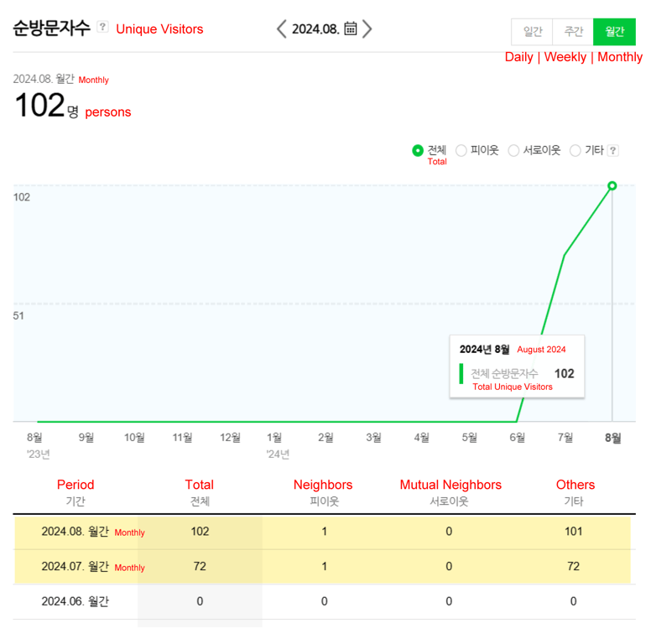Go to next month with right chevron
This screenshot has width=651, height=644.
coord(367,29)
